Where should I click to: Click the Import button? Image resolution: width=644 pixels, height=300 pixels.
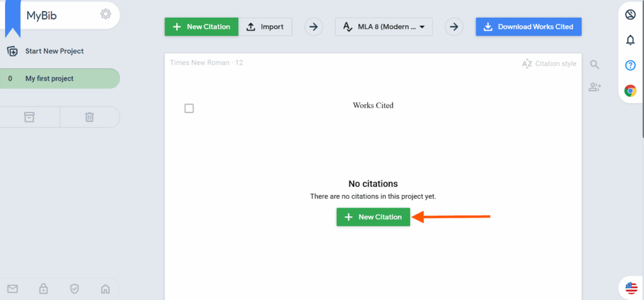(x=265, y=26)
